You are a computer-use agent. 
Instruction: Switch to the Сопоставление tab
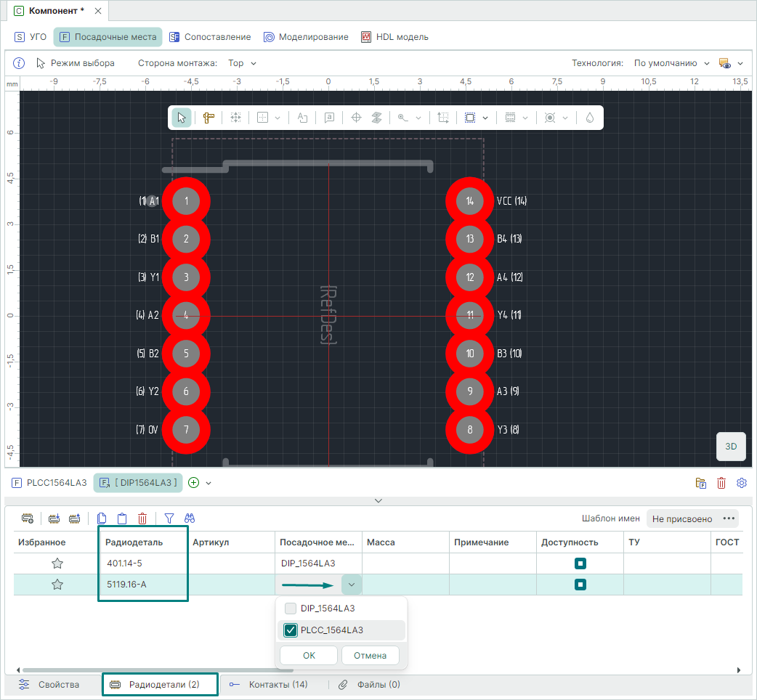point(210,37)
